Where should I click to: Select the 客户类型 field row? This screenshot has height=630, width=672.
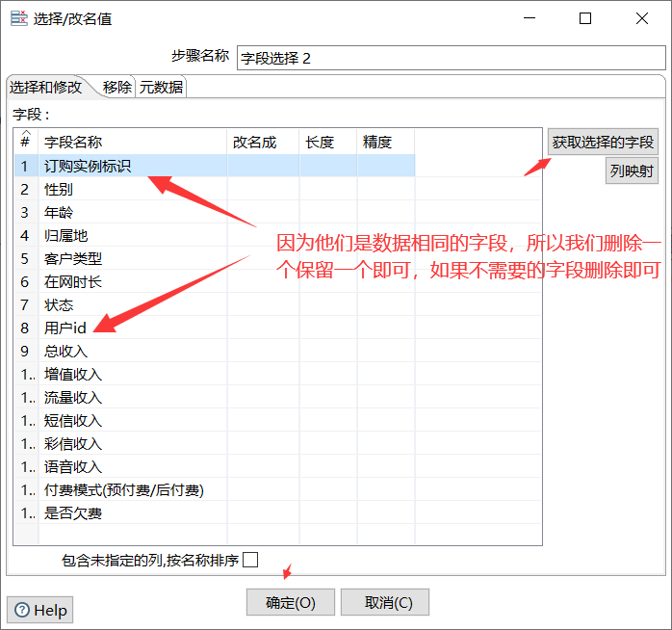click(215, 258)
